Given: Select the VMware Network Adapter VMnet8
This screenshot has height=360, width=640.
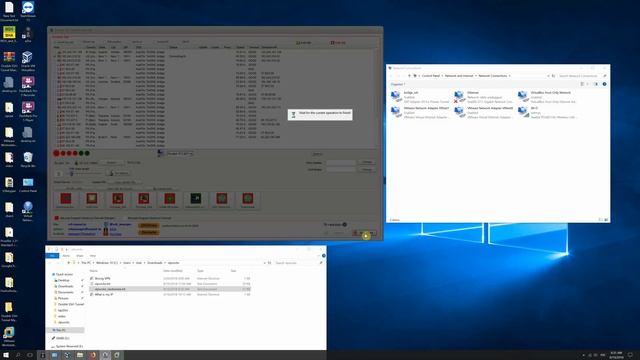Looking at the screenshot, I should [484, 112].
